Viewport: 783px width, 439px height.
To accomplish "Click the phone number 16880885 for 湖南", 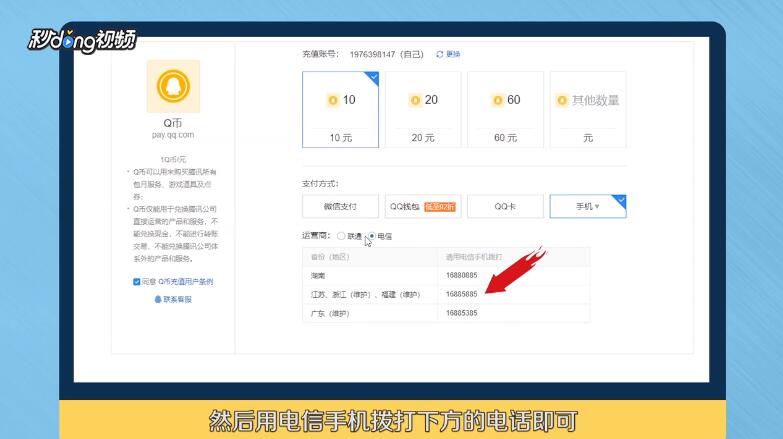I will (x=461, y=275).
